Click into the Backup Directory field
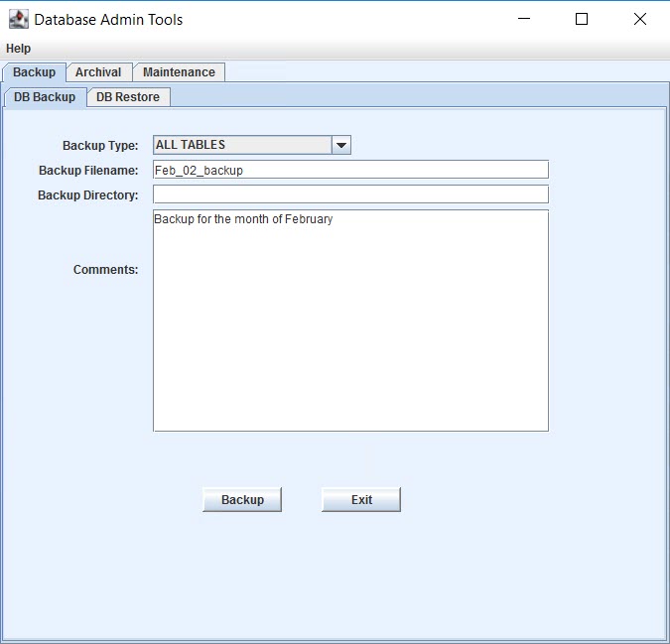Image resolution: width=670 pixels, height=644 pixels. 350,194
